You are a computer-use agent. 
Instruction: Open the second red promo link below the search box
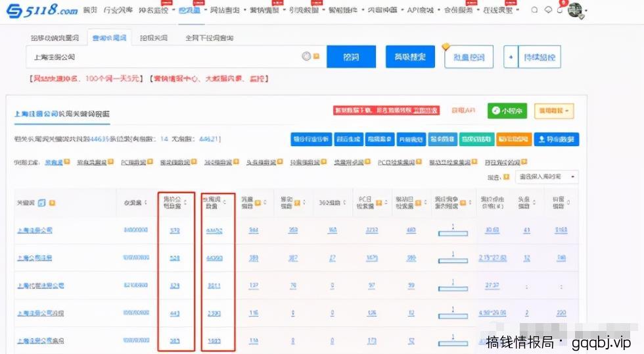click(x=209, y=78)
